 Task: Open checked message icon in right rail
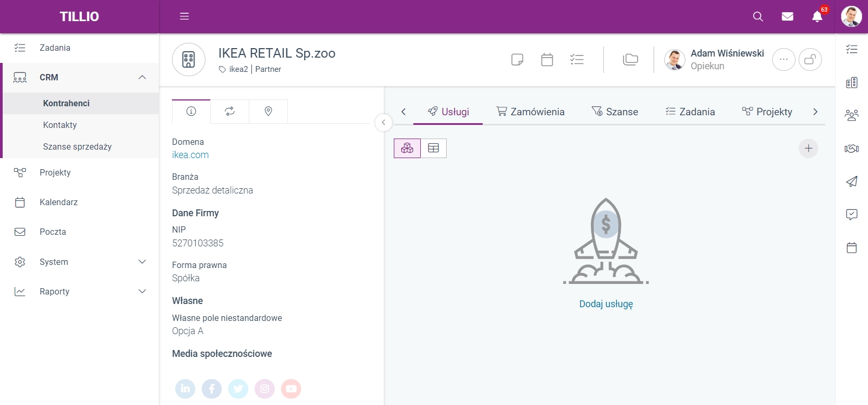(852, 214)
